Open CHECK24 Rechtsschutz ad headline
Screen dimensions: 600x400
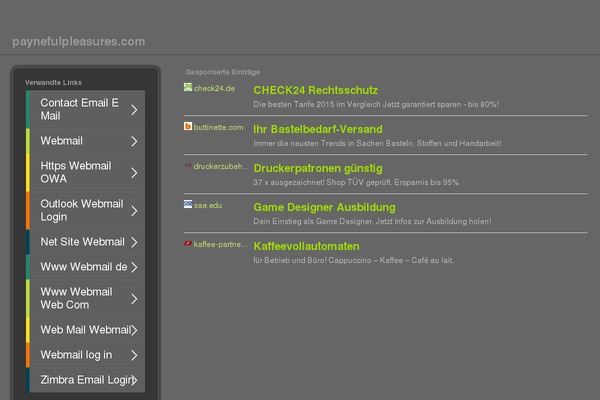click(316, 90)
